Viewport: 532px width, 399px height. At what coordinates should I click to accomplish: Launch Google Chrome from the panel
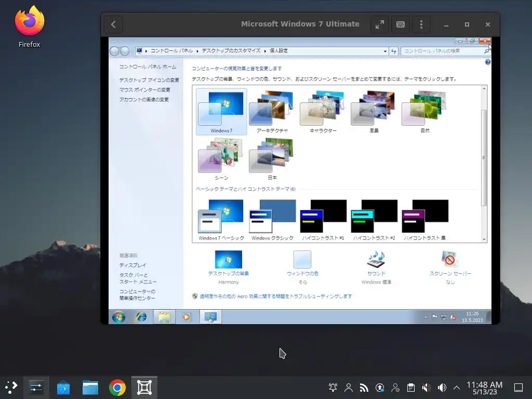[x=117, y=388]
